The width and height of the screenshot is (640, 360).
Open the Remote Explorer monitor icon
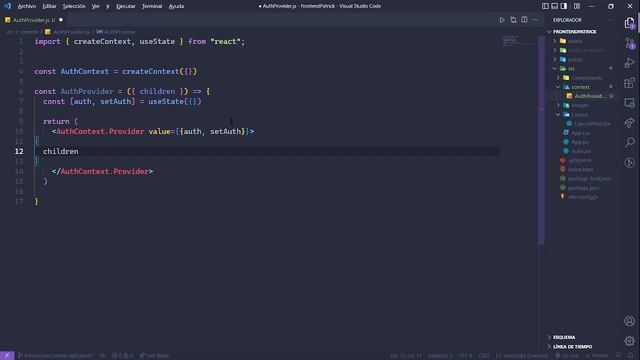tap(629, 103)
